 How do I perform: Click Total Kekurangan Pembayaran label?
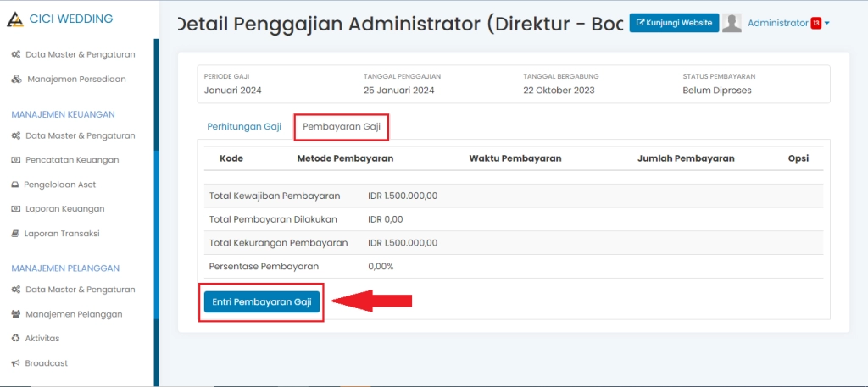click(x=278, y=243)
